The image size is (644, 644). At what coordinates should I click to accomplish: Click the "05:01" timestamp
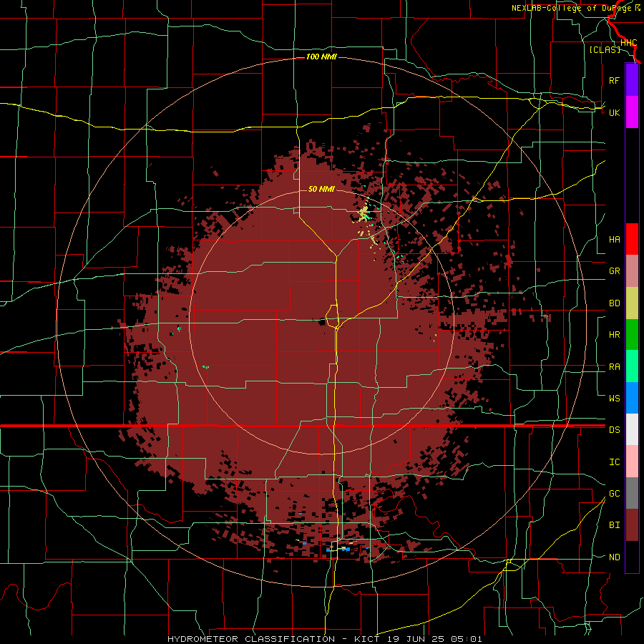coord(466,639)
